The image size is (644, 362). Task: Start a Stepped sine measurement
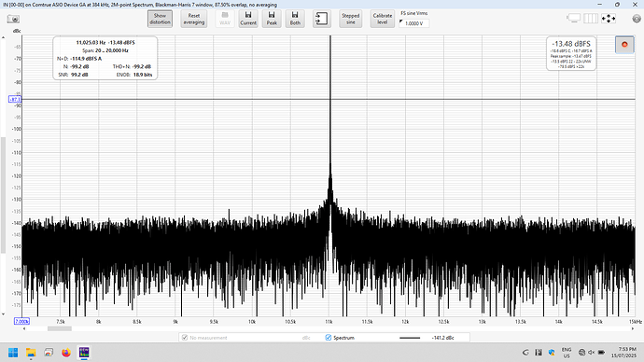tap(350, 19)
